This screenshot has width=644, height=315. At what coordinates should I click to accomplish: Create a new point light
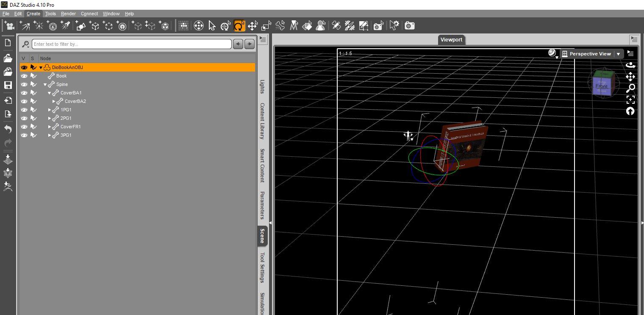tap(38, 26)
